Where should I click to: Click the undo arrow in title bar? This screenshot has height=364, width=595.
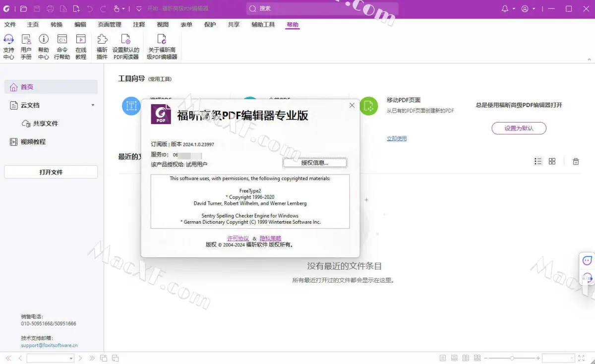click(x=90, y=8)
